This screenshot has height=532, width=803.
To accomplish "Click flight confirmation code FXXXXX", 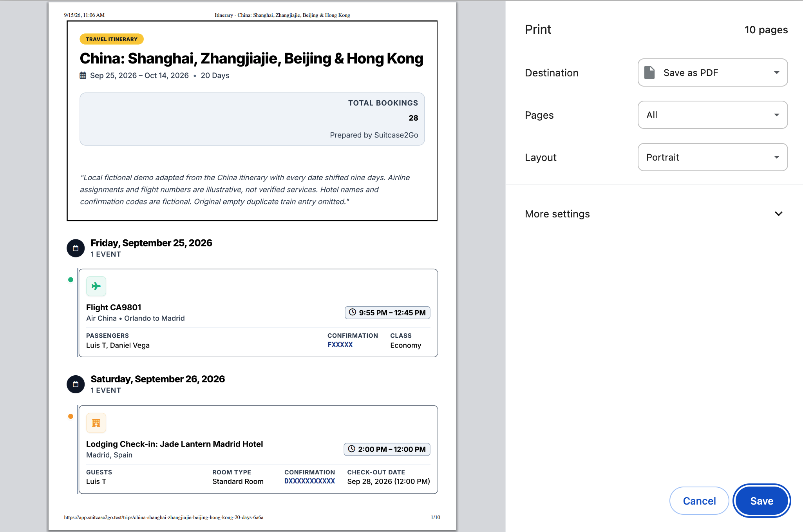I will pyautogui.click(x=340, y=345).
